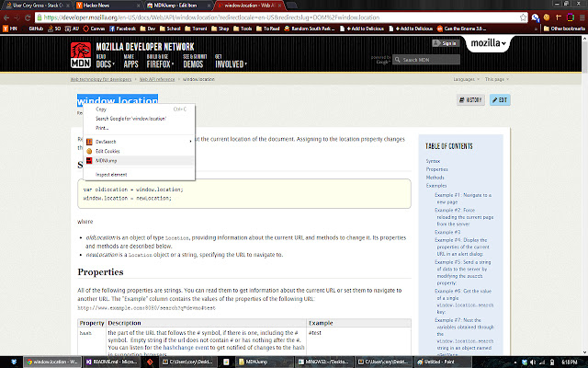Open Chrome menu hamburger icon
The image size is (588, 368).
click(582, 17)
